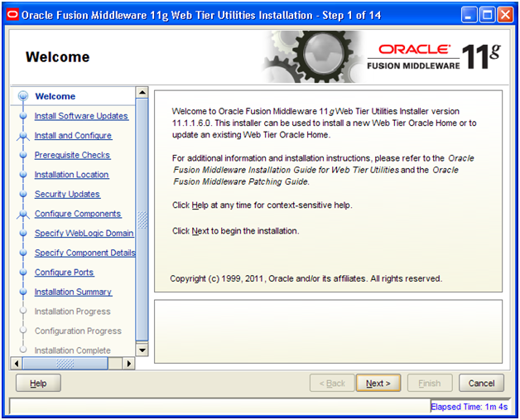The image size is (520, 420).
Task: Click the Configure Ports step bullet
Action: pyautogui.click(x=23, y=273)
